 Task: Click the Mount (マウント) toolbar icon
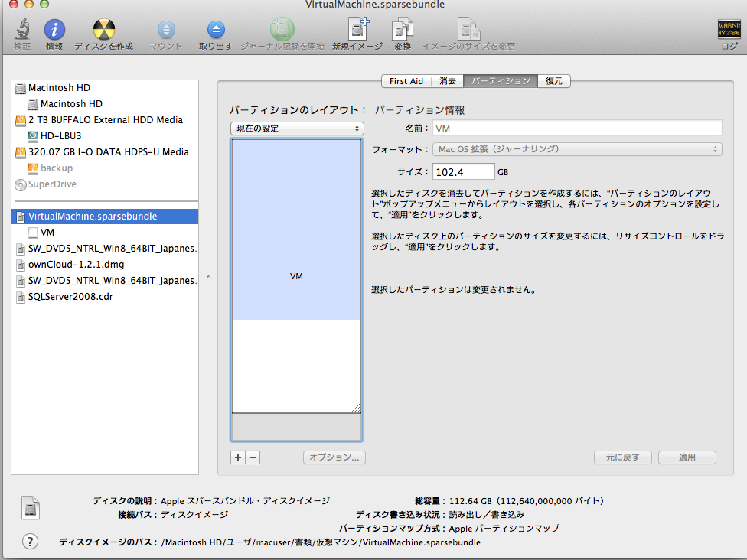[x=166, y=30]
